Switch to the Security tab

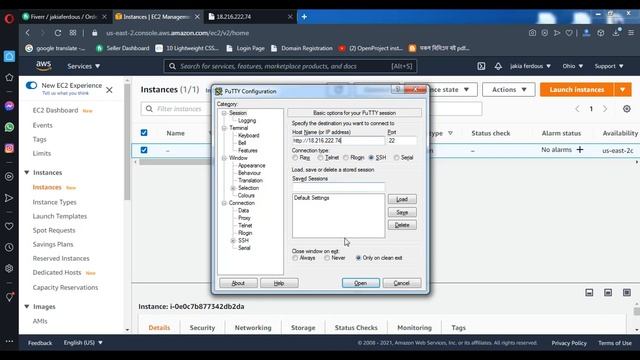[202, 328]
